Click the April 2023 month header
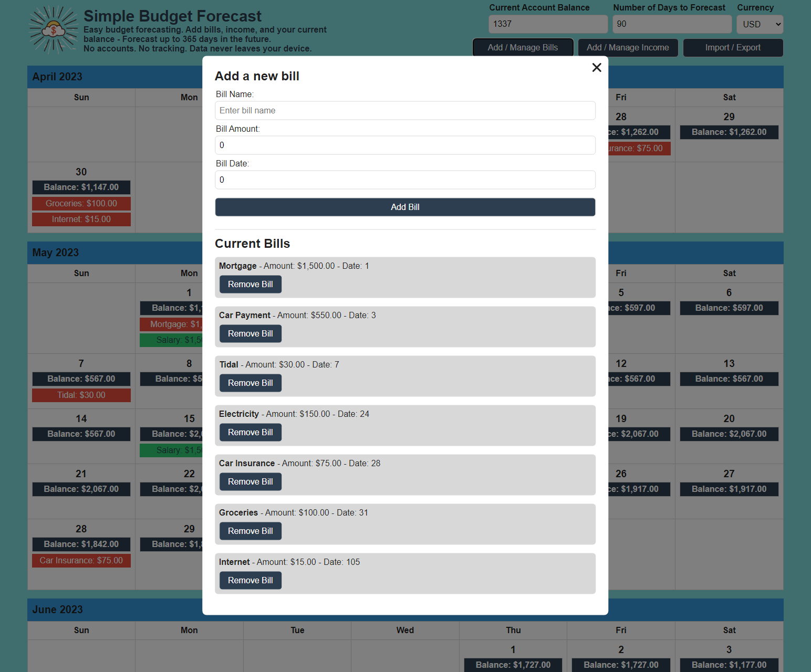This screenshot has width=811, height=672. pos(57,77)
